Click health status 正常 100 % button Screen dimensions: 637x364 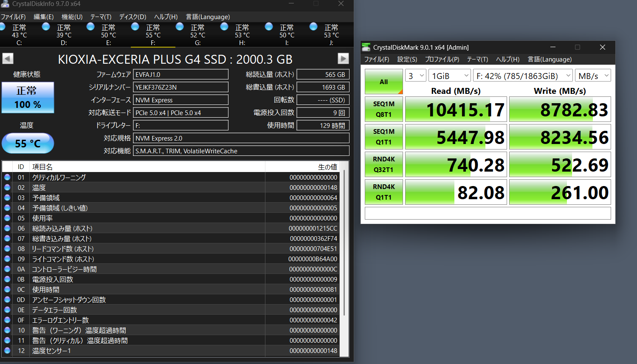[28, 98]
